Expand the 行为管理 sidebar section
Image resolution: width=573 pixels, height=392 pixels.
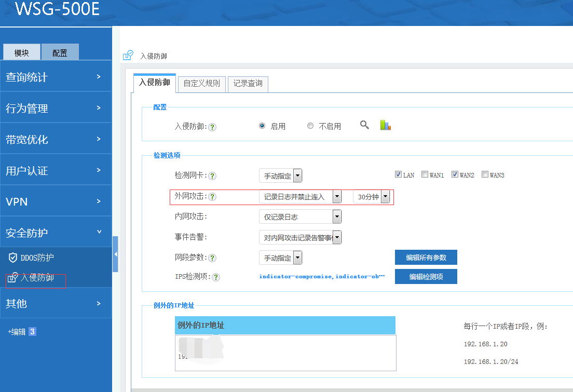tap(56, 108)
